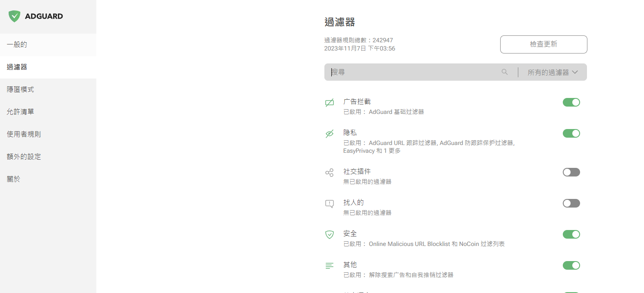Screen dimensions: 644x293
Task: Click the 檢查更新 button
Action: tap(543, 44)
